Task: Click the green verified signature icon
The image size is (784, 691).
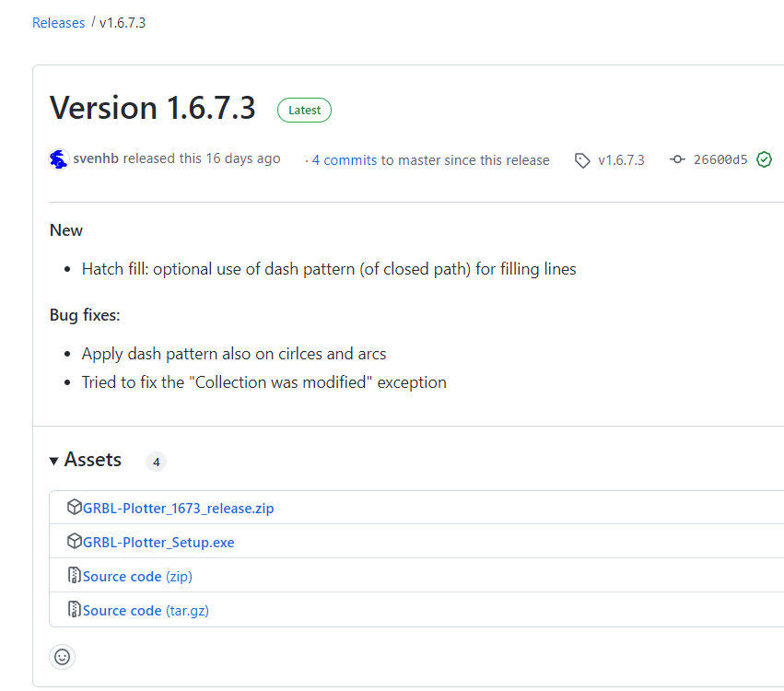Action: (764, 159)
